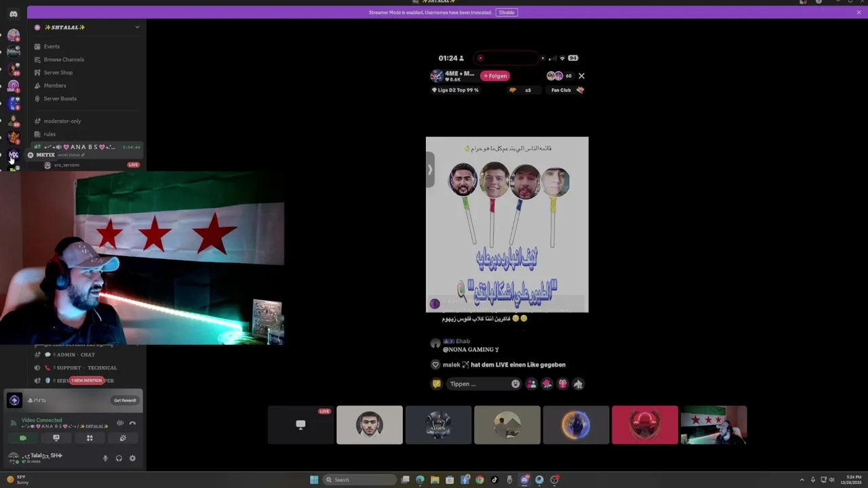Click the viewer count avatars showing 60

pyautogui.click(x=559, y=76)
